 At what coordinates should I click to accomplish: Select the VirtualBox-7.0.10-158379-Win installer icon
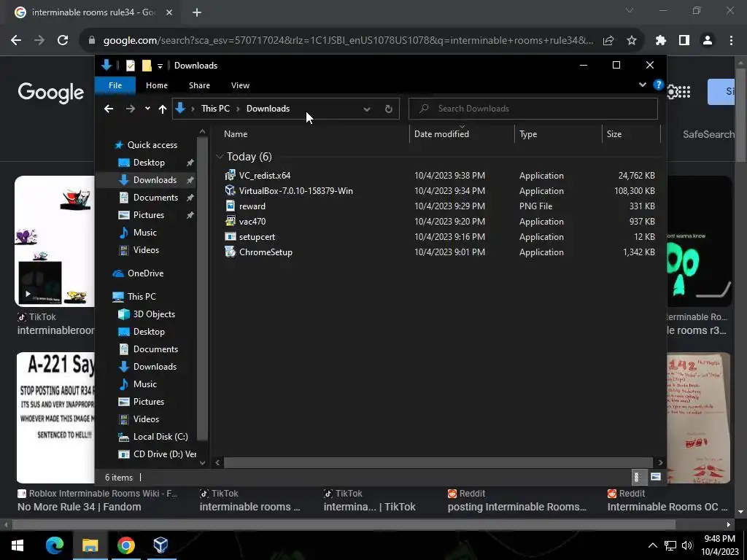point(230,190)
